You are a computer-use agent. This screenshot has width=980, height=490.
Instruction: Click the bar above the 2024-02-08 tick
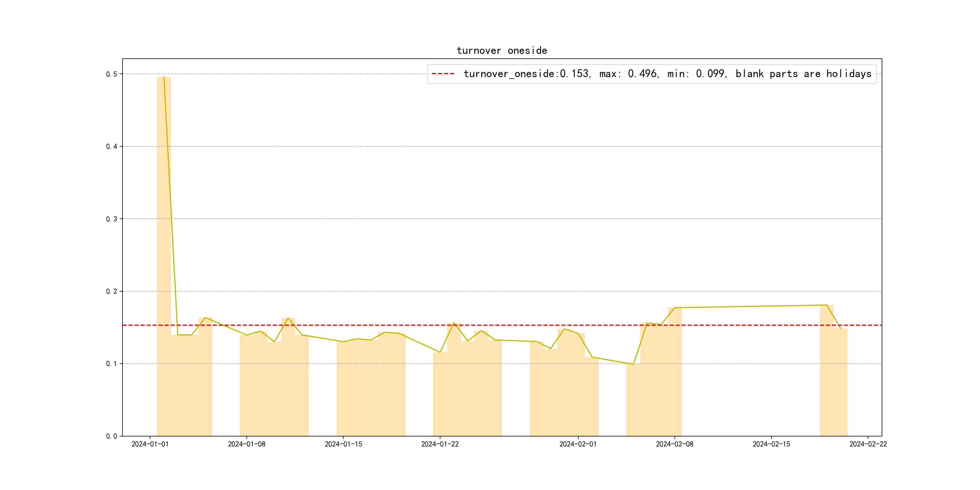(x=675, y=372)
